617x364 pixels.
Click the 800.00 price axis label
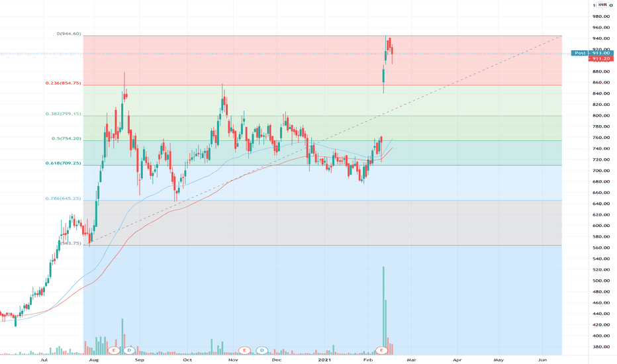click(x=601, y=116)
